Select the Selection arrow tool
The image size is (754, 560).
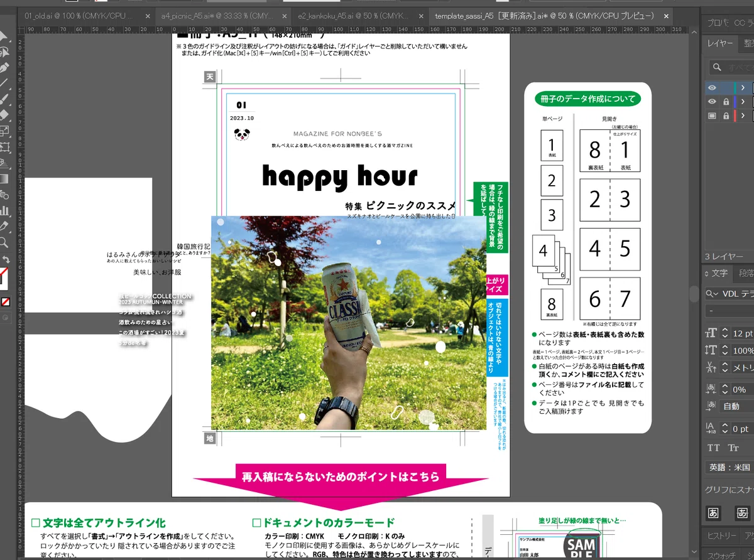(x=4, y=38)
